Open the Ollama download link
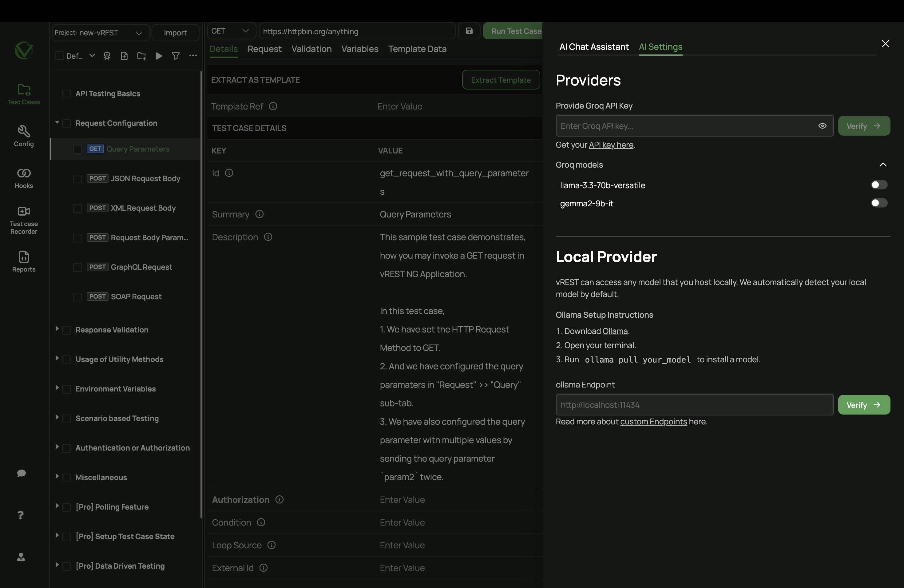Image resolution: width=904 pixels, height=588 pixels. coord(615,331)
